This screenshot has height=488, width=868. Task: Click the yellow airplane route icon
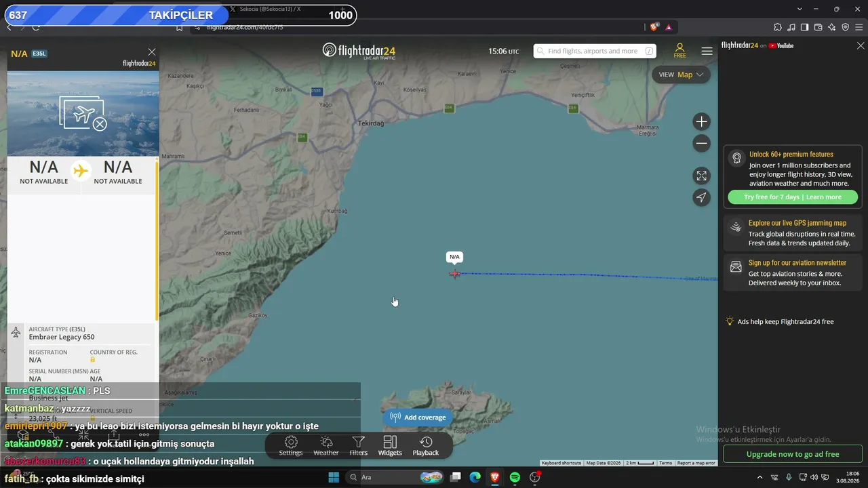tap(81, 171)
